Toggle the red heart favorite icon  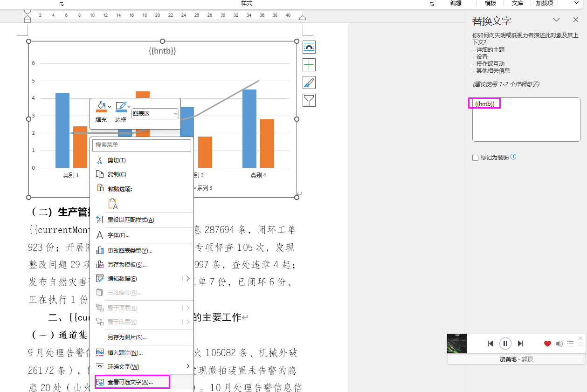[x=547, y=344]
